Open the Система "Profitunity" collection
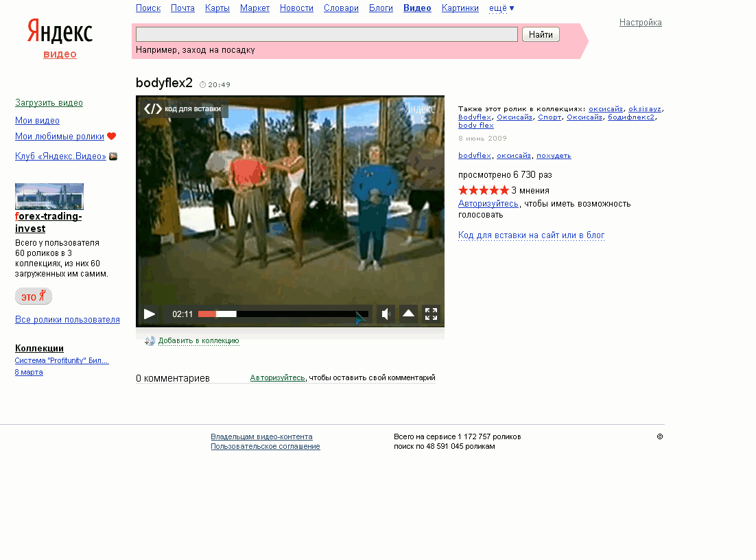This screenshot has width=756, height=560. pos(62,361)
